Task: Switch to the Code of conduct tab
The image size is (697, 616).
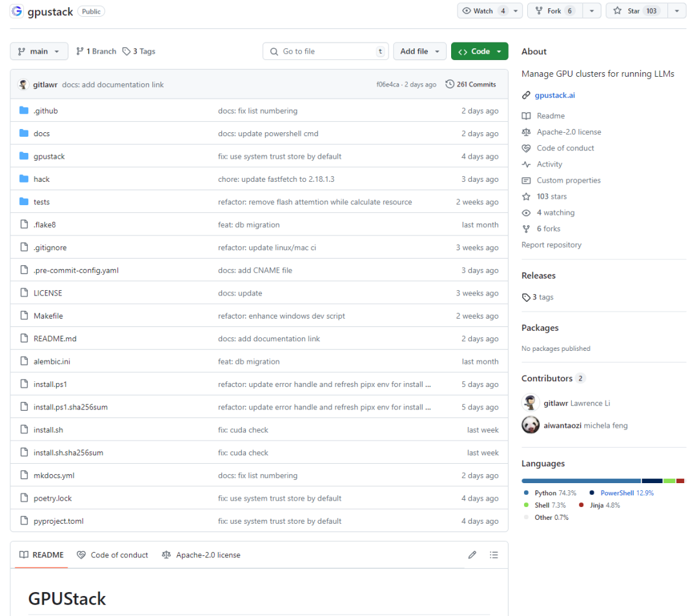Action: 112,555
